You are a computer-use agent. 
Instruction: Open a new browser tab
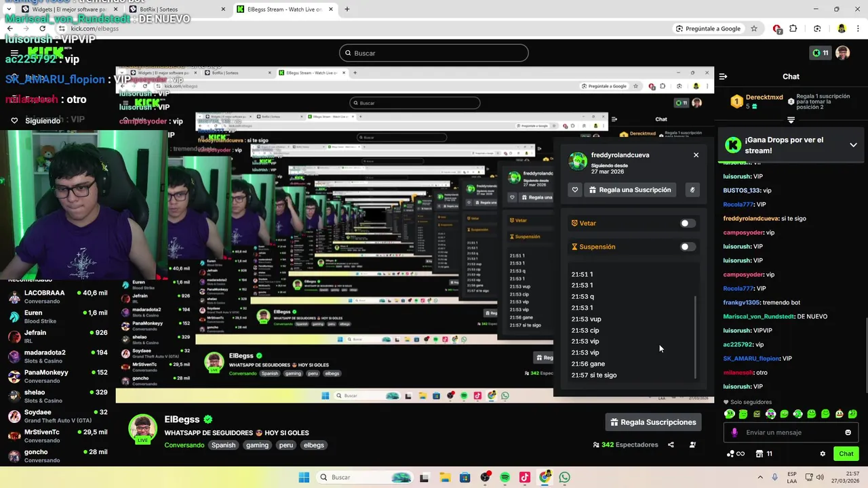point(347,9)
